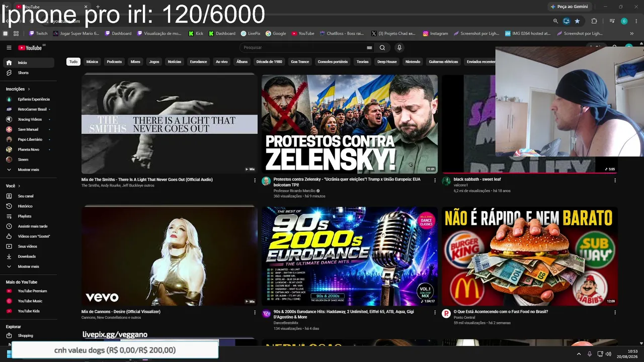Viewport: 644px width, 362px height.
Task: Expand Mostrar mais under Você
Action: click(x=29, y=266)
